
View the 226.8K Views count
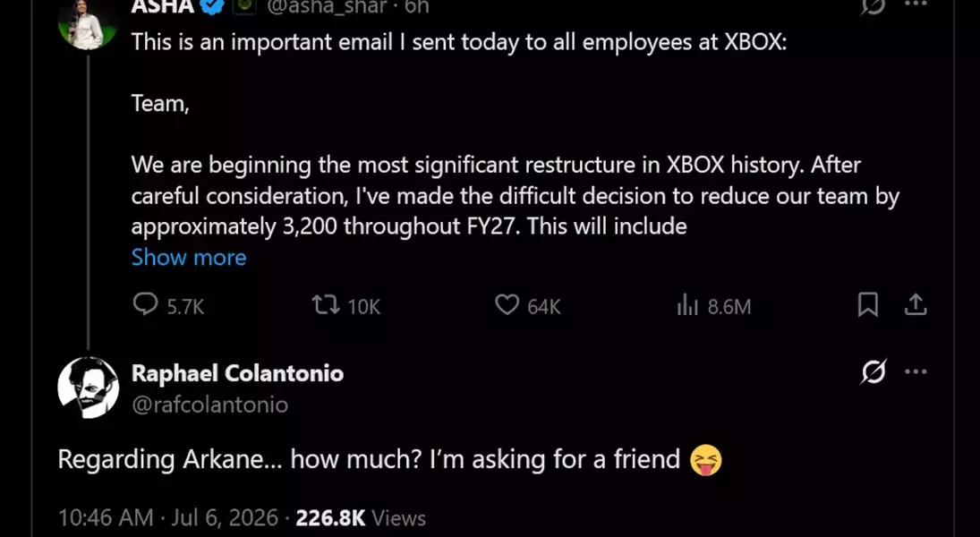(361, 517)
